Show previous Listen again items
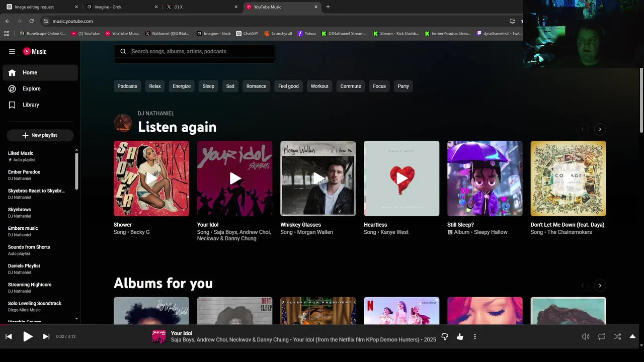This screenshot has height=362, width=644. click(583, 129)
